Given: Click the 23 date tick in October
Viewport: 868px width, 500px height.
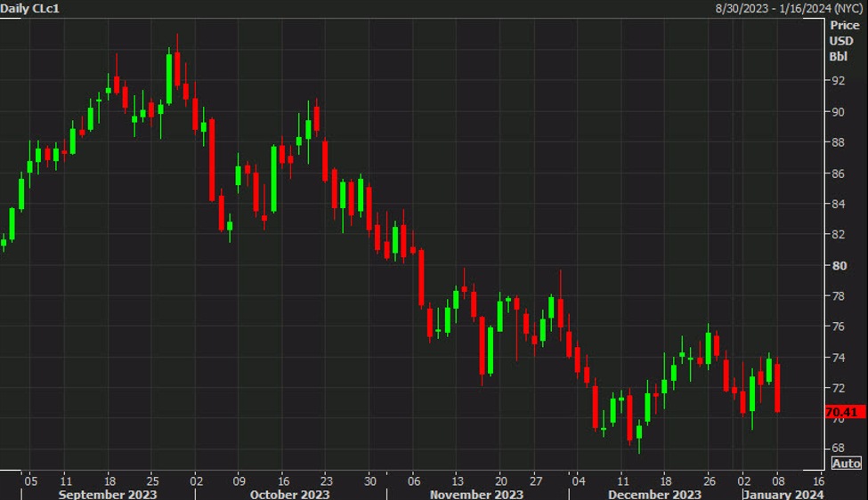Looking at the screenshot, I should [326, 479].
